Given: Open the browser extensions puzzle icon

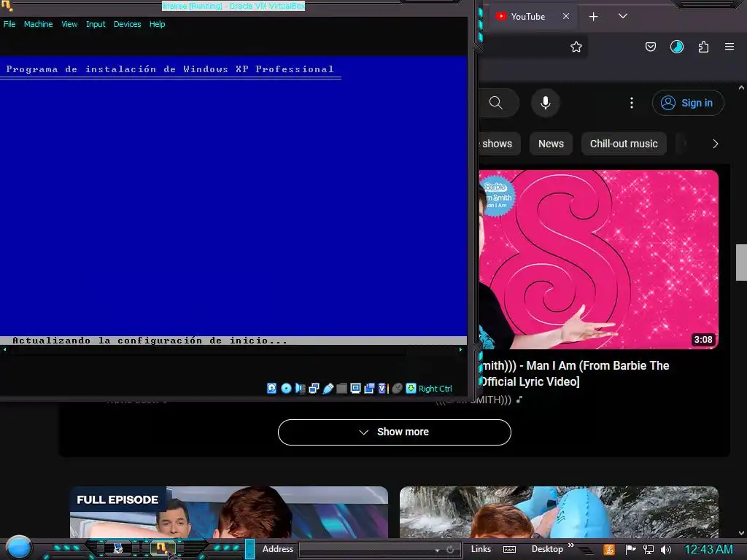Looking at the screenshot, I should 703,47.
